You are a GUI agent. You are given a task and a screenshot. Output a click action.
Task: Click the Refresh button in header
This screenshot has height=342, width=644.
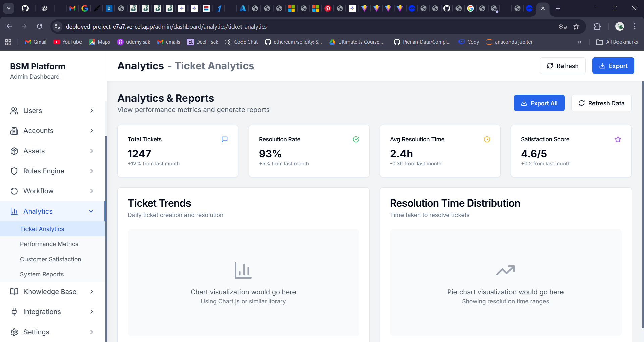click(562, 66)
